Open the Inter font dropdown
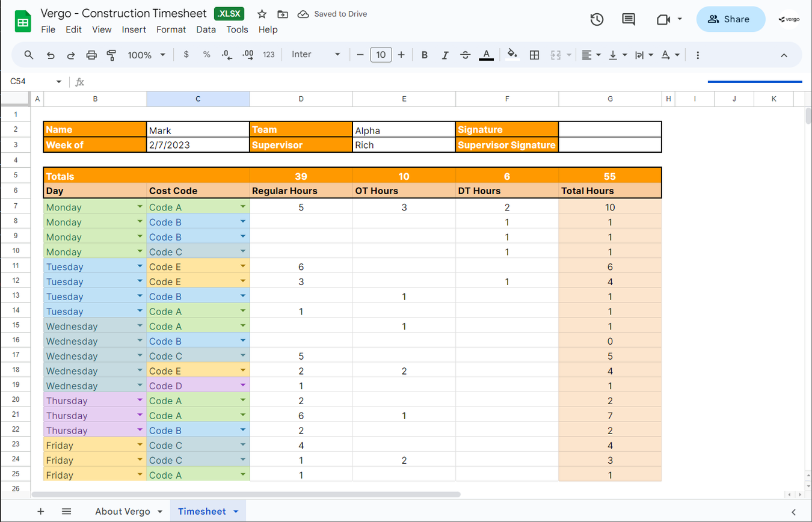This screenshot has height=522, width=812. click(316, 55)
